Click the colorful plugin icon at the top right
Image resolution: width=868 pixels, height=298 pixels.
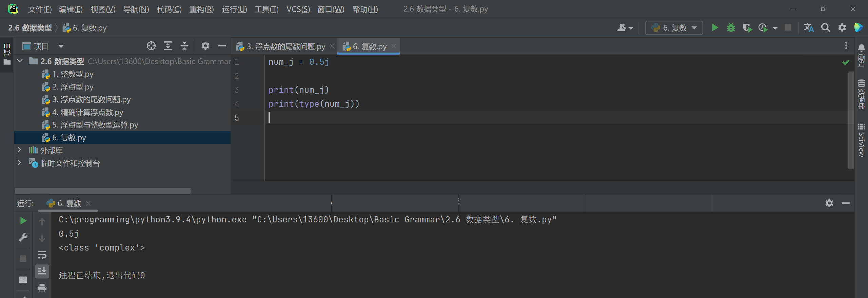coord(859,28)
